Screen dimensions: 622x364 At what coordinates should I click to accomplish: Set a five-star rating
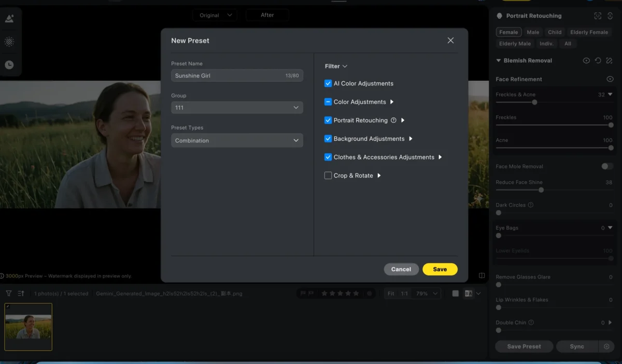356,294
